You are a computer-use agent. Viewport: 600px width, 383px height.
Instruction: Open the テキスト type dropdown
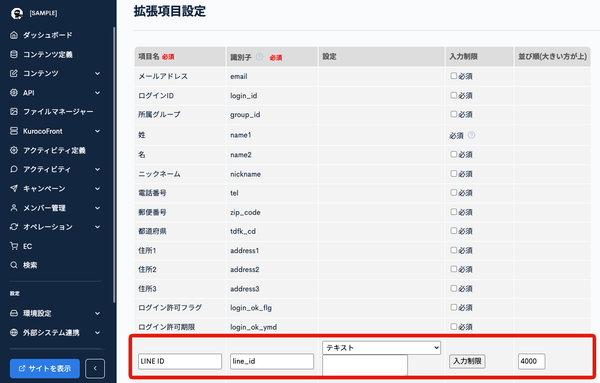click(x=382, y=348)
